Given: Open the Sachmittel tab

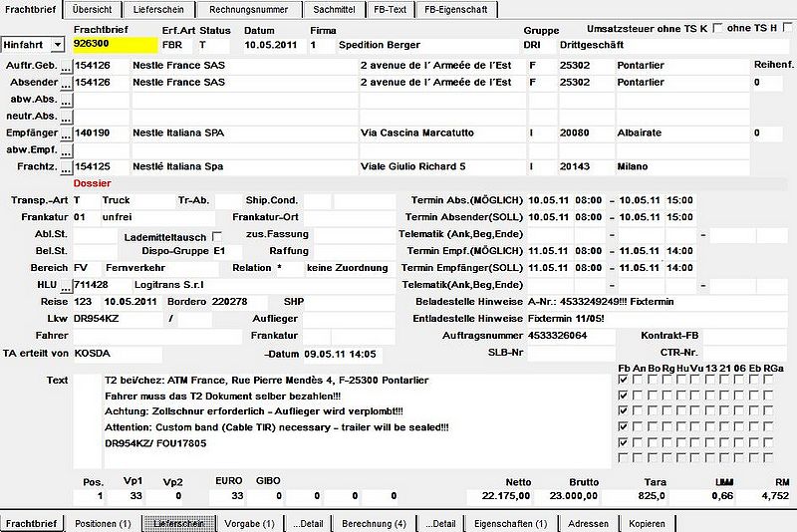Looking at the screenshot, I should pos(334,10).
